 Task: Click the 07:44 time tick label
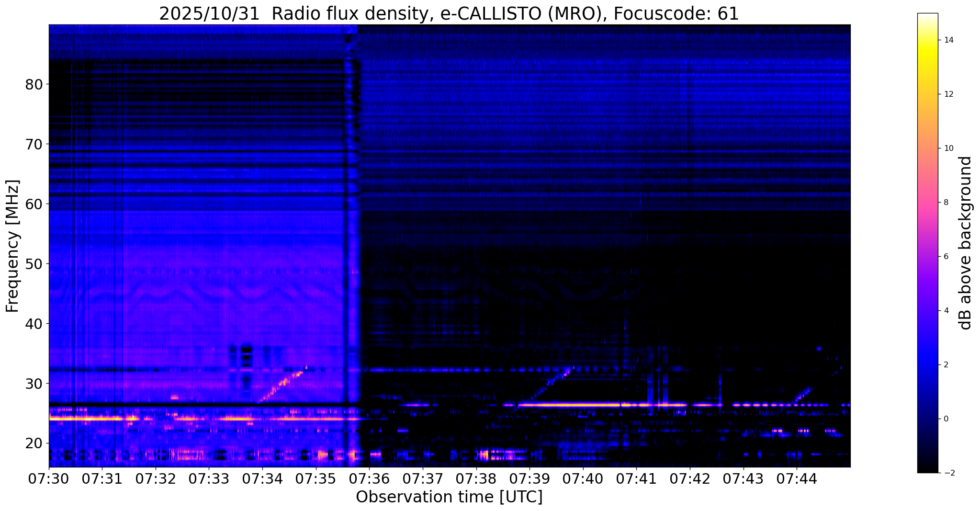tap(797, 479)
